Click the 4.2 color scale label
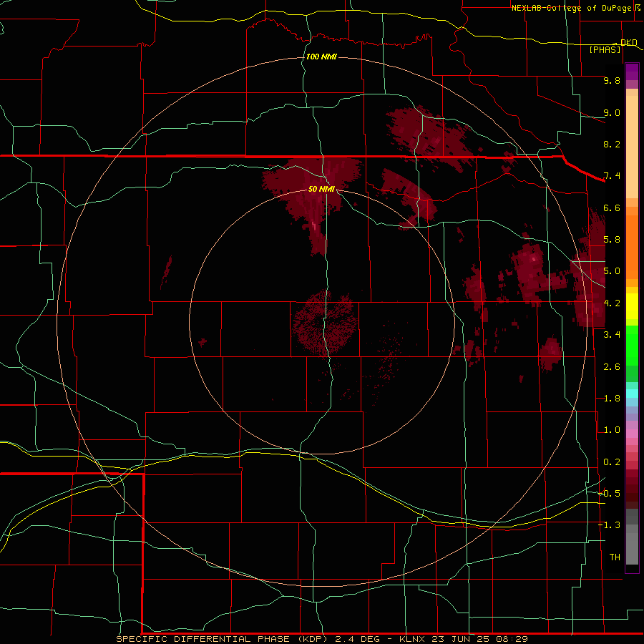Viewport: 644px width, 644px height. tap(612, 303)
